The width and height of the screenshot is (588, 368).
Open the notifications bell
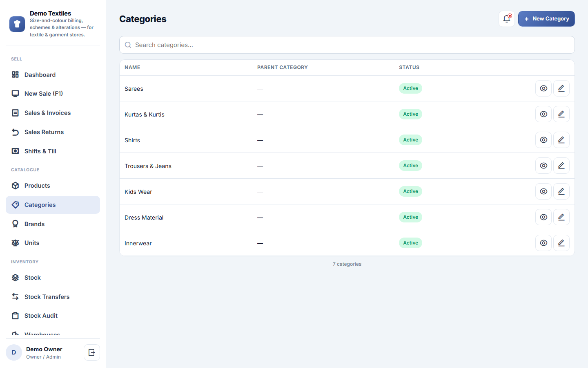click(x=507, y=19)
